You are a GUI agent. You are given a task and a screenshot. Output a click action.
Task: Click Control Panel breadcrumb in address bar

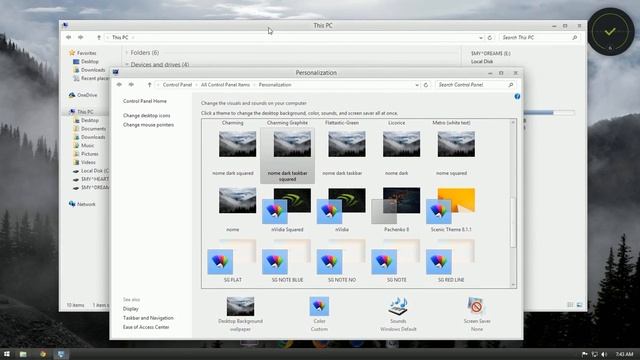click(x=177, y=85)
